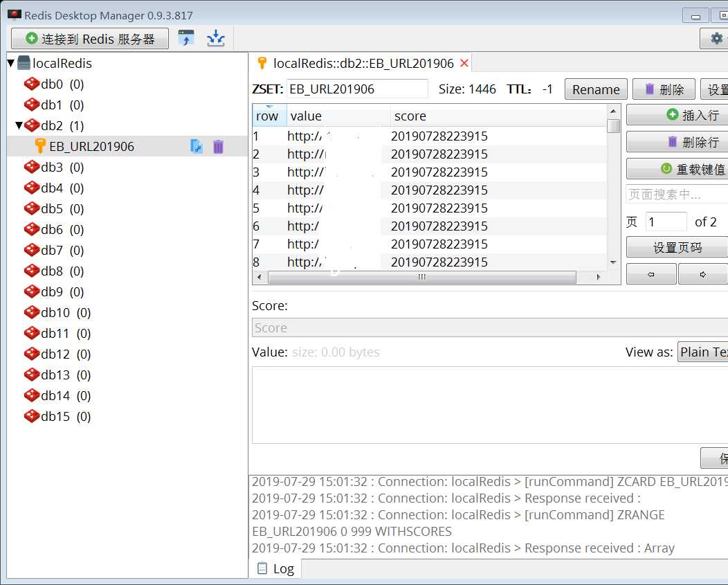Click the key name field EB_URL201906
This screenshot has height=585, width=728.
pos(357,89)
